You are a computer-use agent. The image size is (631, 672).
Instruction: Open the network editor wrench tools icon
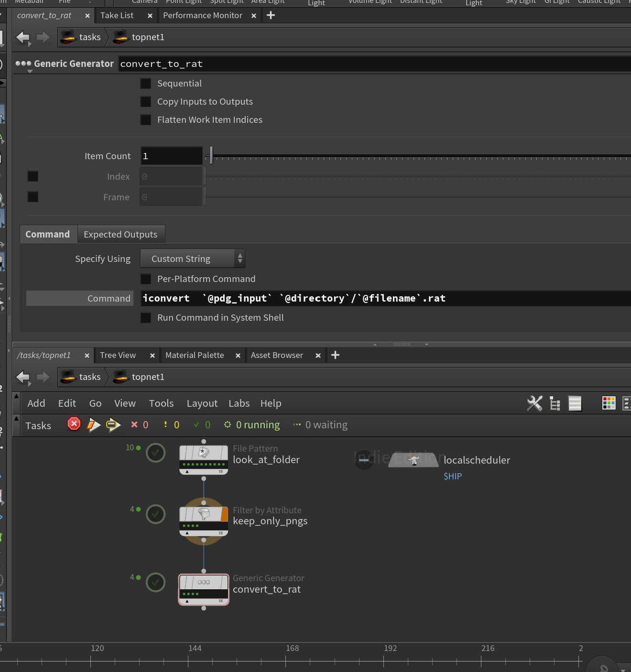coord(534,403)
